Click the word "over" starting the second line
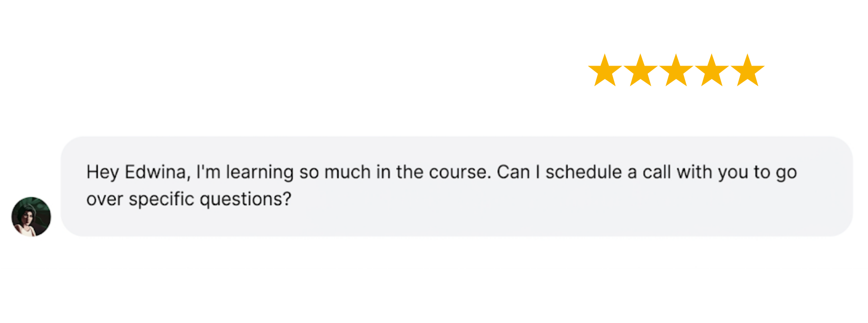868x323 pixels. pos(104,199)
